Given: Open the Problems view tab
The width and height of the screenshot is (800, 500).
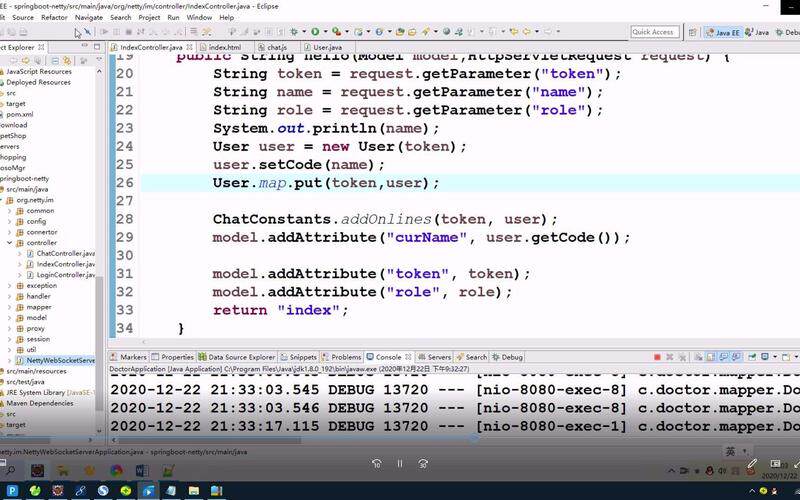Looking at the screenshot, I should 341,357.
